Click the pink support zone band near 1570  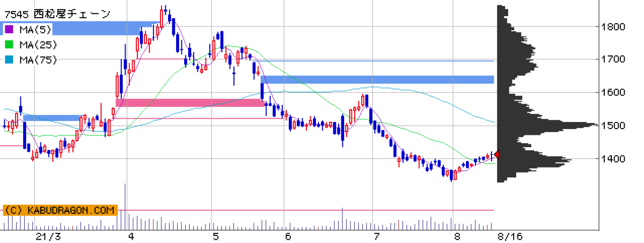pyautogui.click(x=190, y=103)
